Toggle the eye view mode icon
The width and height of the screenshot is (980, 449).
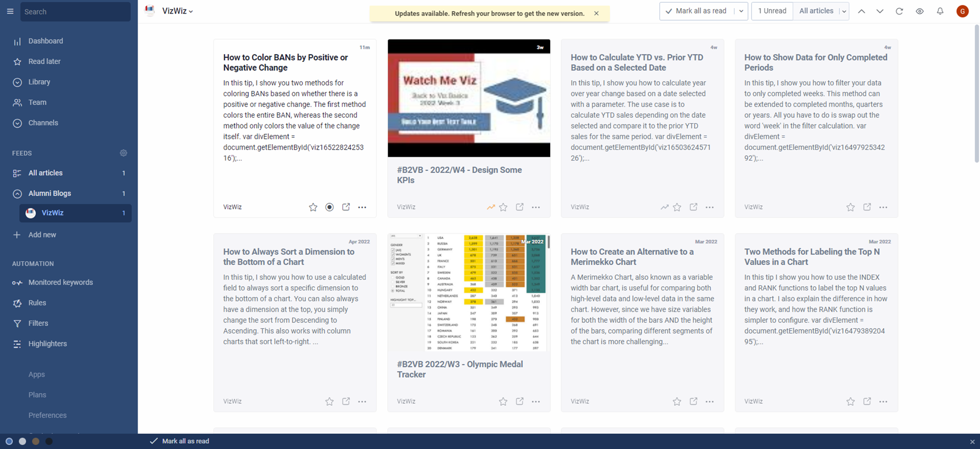(920, 11)
